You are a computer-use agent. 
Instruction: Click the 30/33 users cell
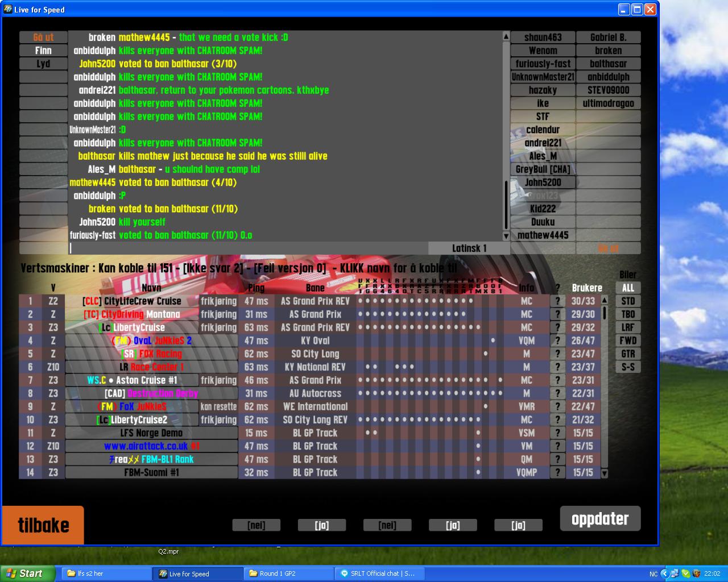click(583, 301)
